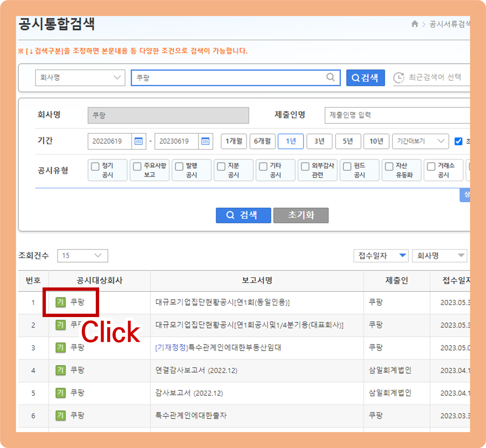Image resolution: width=486 pixels, height=448 pixels.
Task: Click the green 기 badge in row 6
Action: point(61,415)
